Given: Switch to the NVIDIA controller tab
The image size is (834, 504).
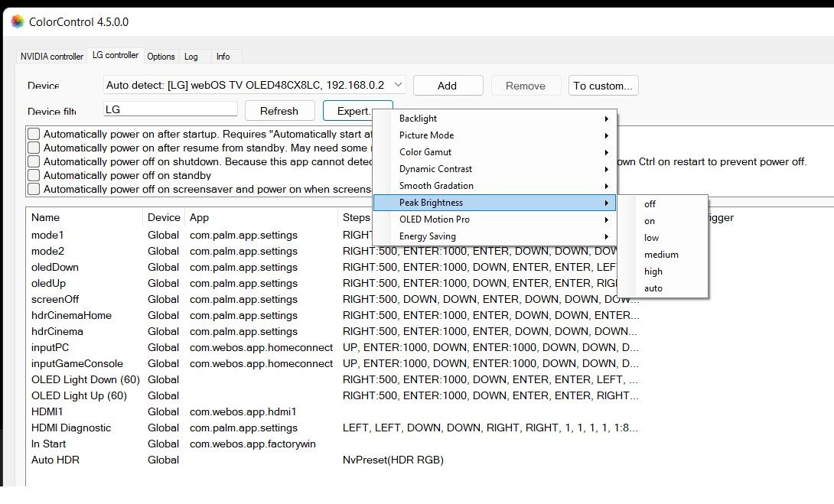Looking at the screenshot, I should [51, 57].
